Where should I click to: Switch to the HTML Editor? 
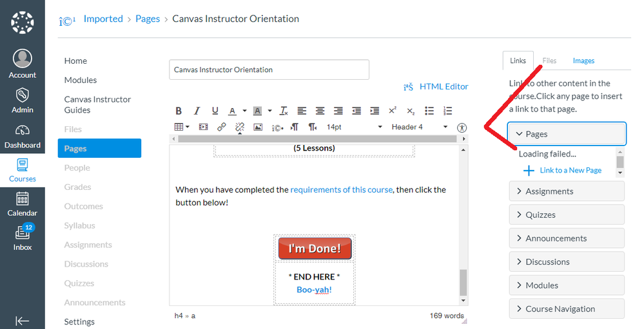pos(444,86)
